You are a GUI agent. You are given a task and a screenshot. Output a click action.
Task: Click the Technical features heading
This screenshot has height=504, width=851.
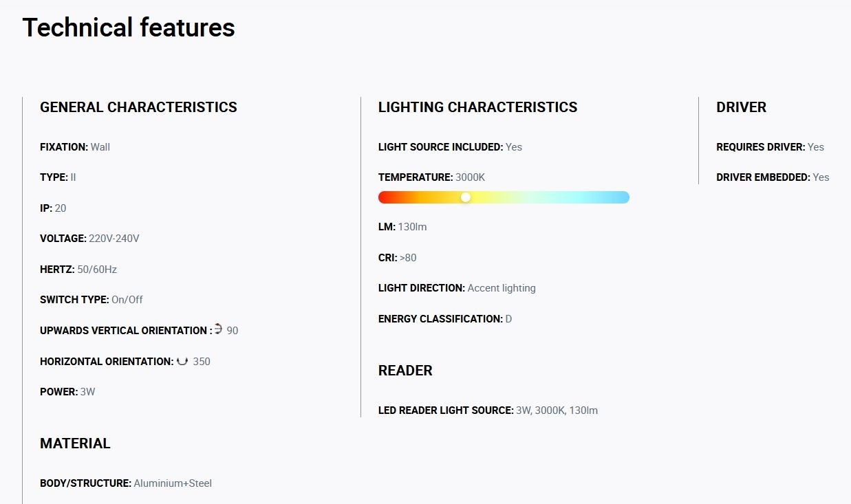129,28
